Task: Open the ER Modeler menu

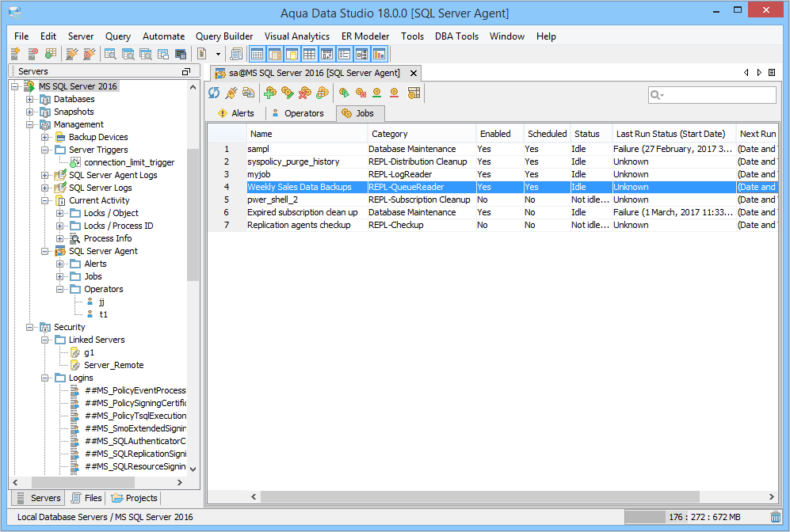Action: tap(365, 36)
